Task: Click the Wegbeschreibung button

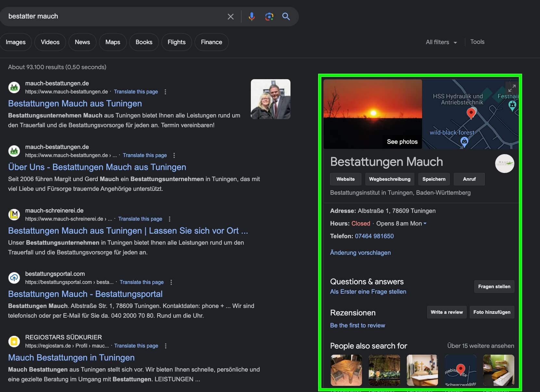Action: coord(390,179)
